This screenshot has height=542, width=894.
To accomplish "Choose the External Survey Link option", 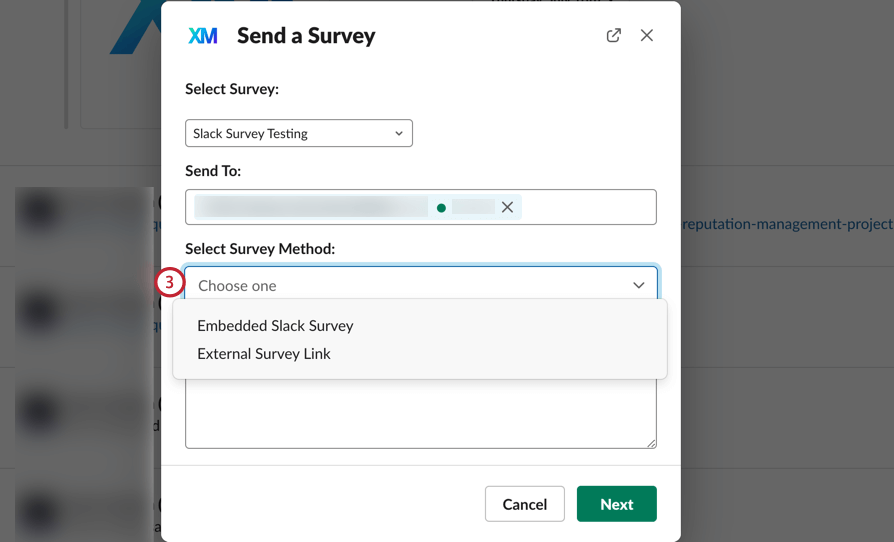I will pyautogui.click(x=264, y=354).
